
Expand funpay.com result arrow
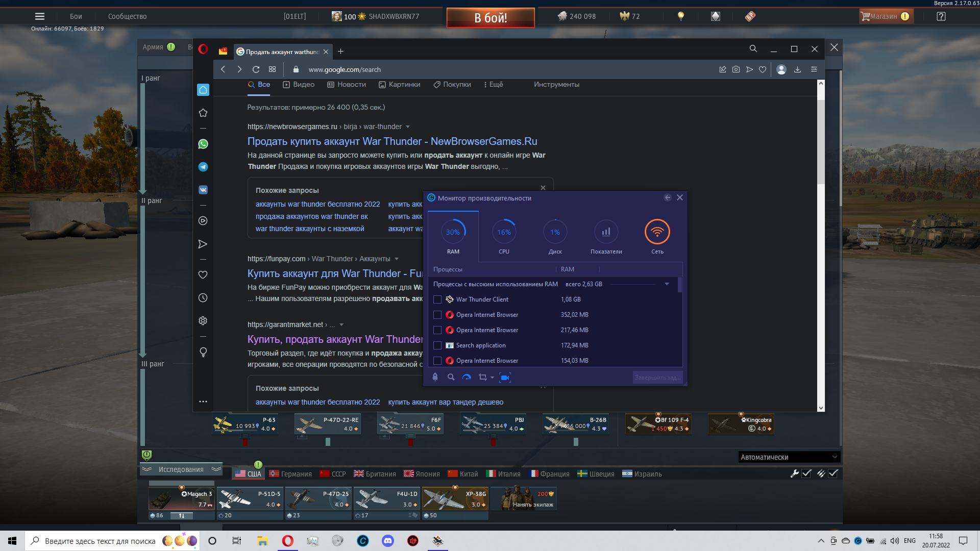coord(397,259)
